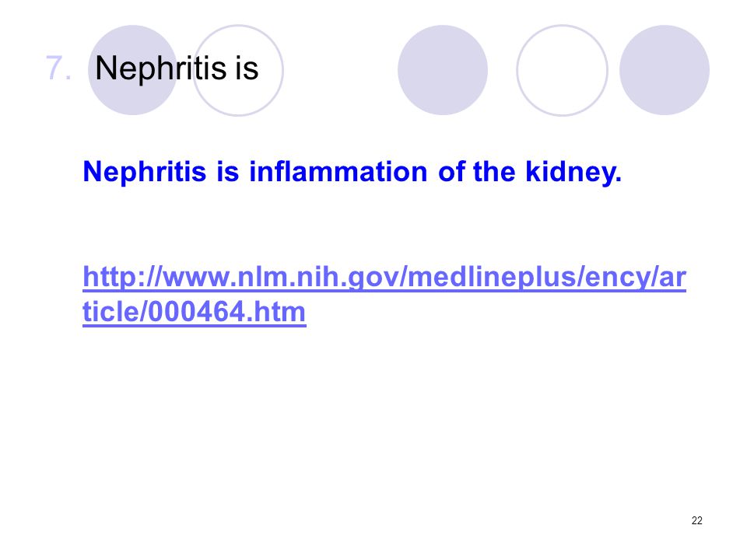This screenshot has width=747, height=560.
Task: Open the nlm.nih.gov medlineplus hyperlink
Action: point(384,294)
